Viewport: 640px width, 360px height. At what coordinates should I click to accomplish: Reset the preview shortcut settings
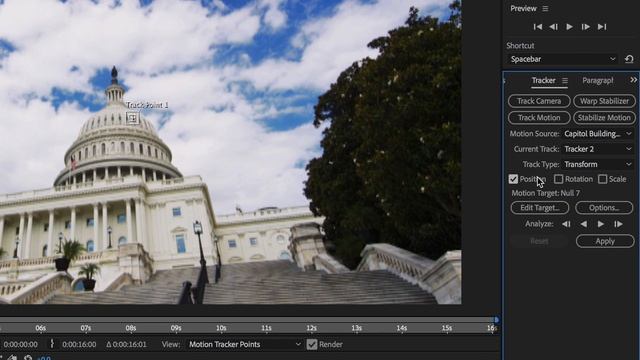click(x=629, y=59)
